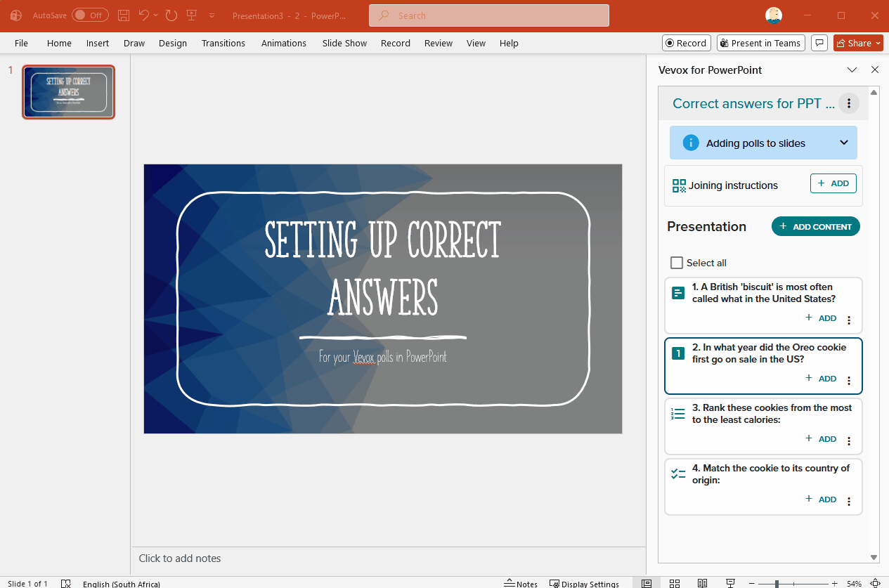Open the three-dot menu beside 'Correct answers for PPT'

[x=849, y=104]
